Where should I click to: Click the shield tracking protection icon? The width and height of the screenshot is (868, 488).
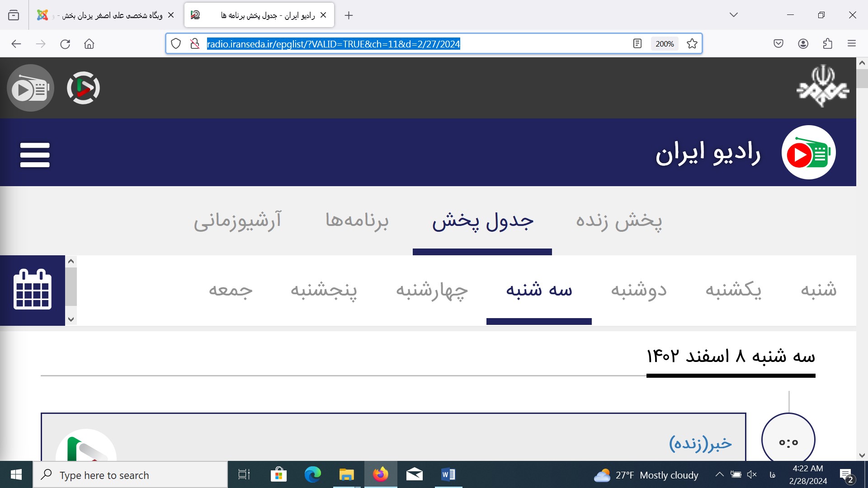click(176, 44)
